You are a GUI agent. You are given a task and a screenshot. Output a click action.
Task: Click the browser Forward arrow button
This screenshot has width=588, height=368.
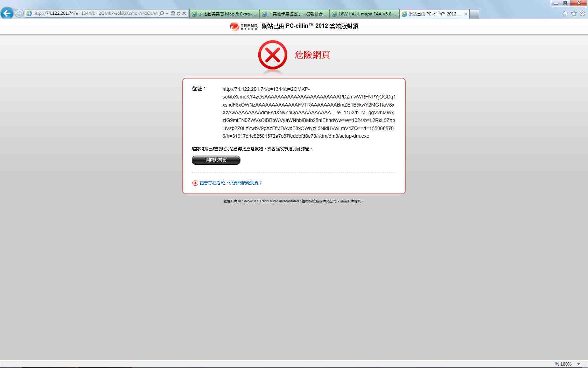tap(19, 13)
